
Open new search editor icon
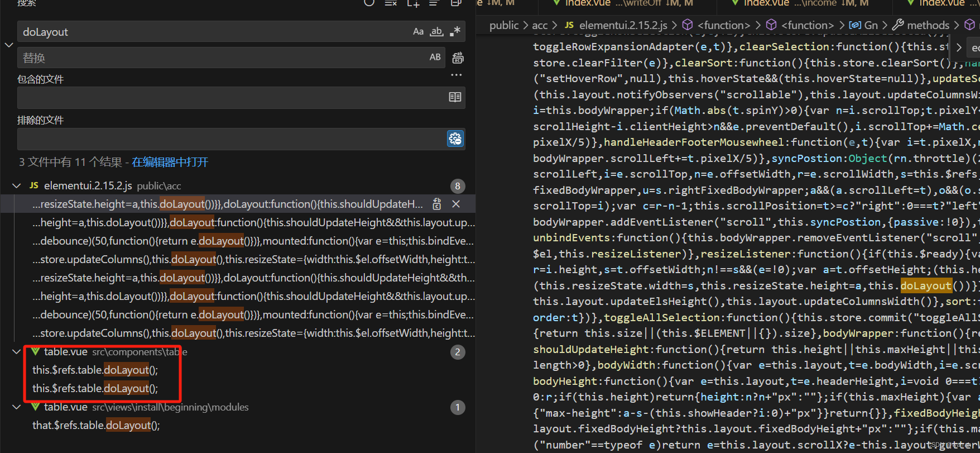pyautogui.click(x=413, y=3)
